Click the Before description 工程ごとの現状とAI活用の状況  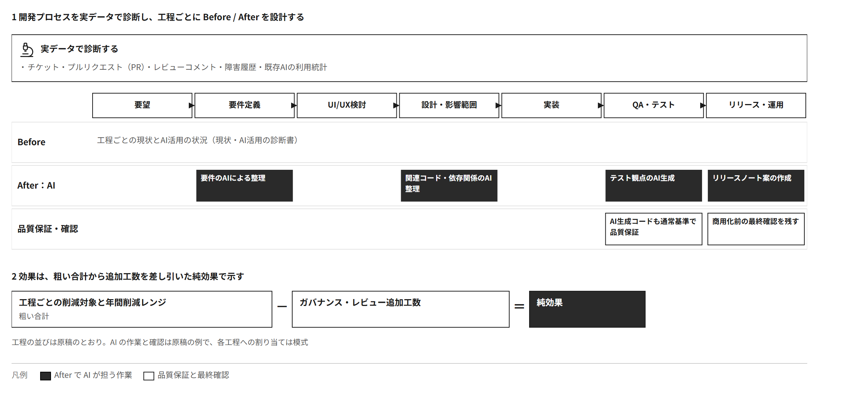click(x=197, y=140)
